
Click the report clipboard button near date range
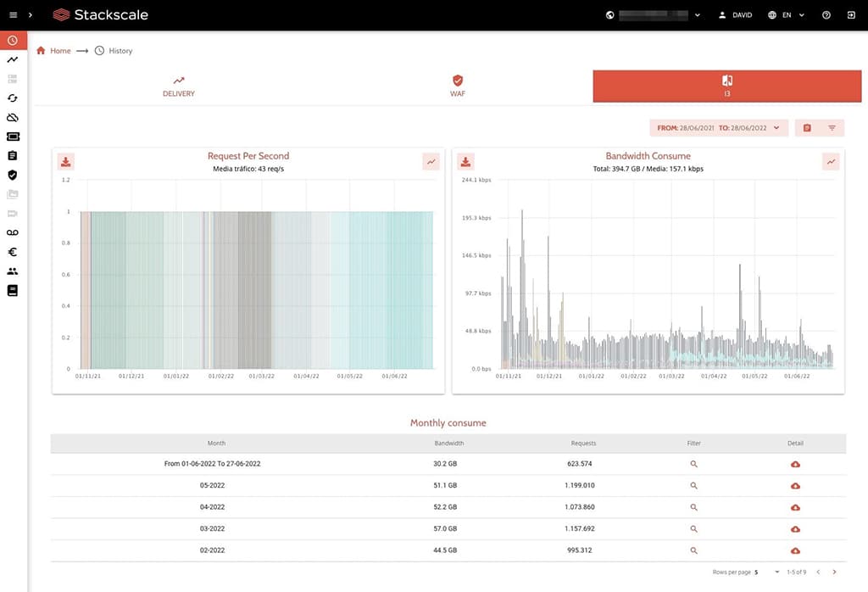pyautogui.click(x=807, y=128)
